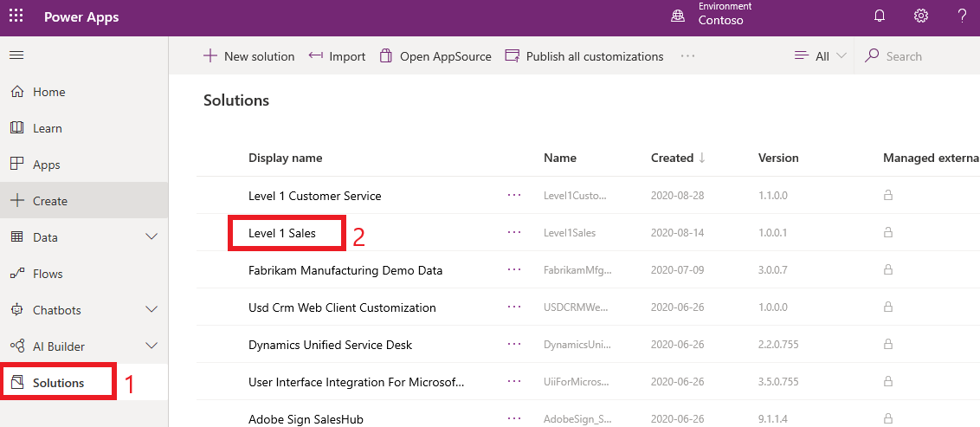980x427 pixels.
Task: Open the settings gear icon
Action: 921,16
